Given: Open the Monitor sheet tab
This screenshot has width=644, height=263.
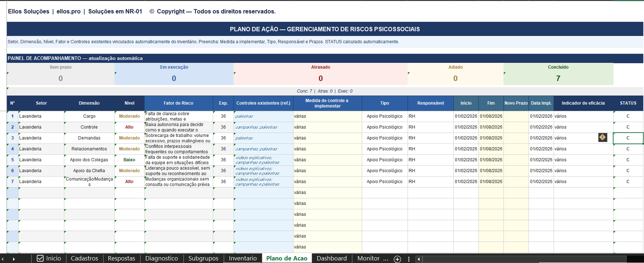Looking at the screenshot, I should point(368,258).
